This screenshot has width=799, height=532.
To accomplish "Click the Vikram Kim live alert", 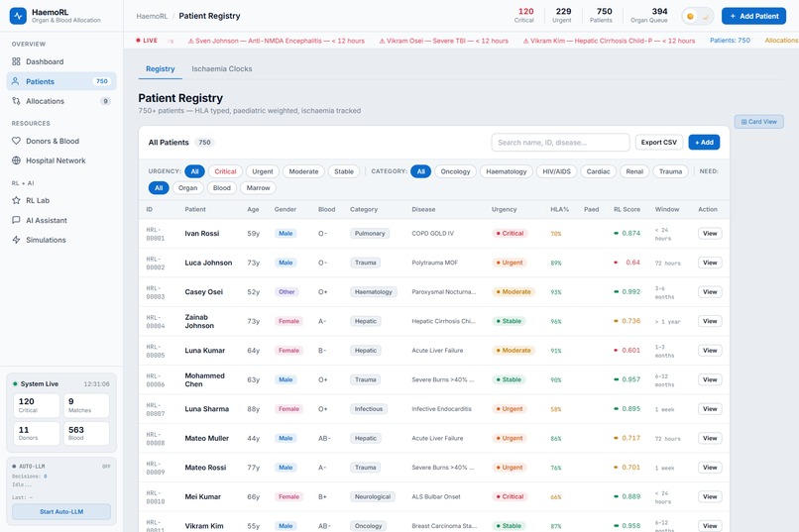I will tap(609, 41).
